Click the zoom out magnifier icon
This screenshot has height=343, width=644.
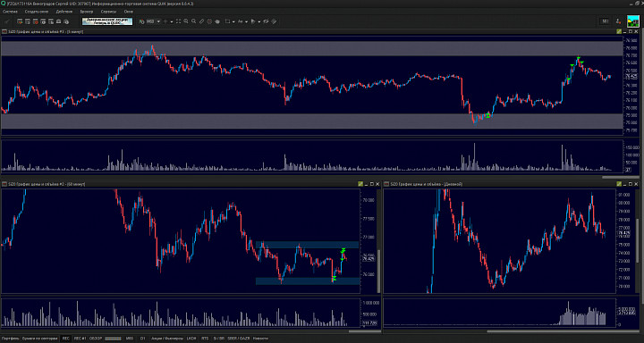coord(194,21)
